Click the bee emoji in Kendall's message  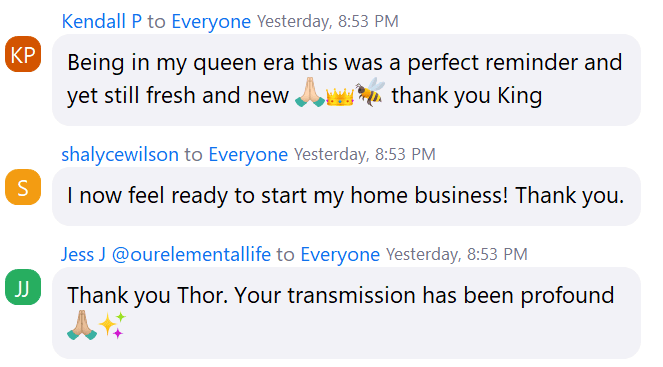[370, 92]
